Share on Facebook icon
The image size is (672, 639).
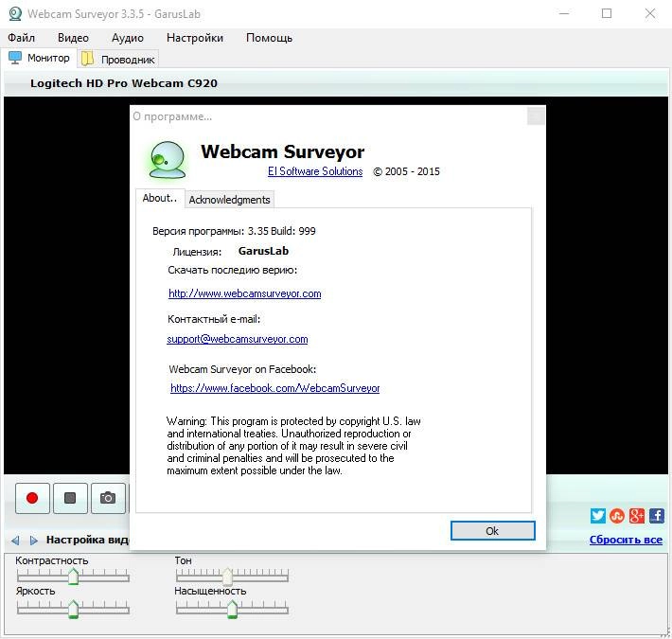(x=657, y=516)
